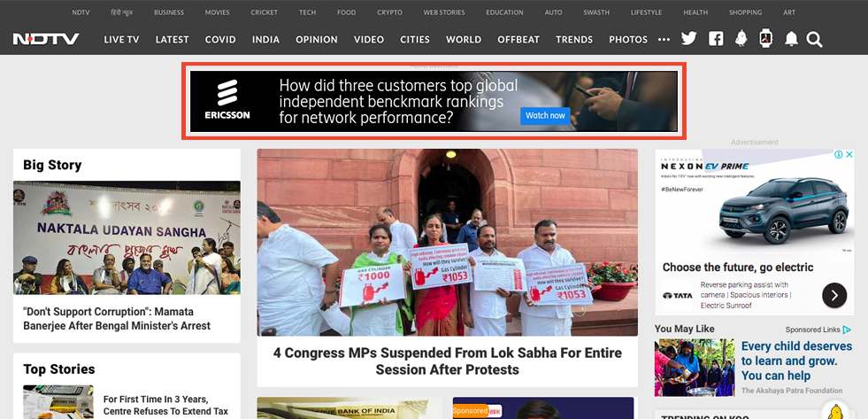Viewport: 868px width, 419px height.
Task: Click Watch now on Ericsson banner
Action: (545, 115)
